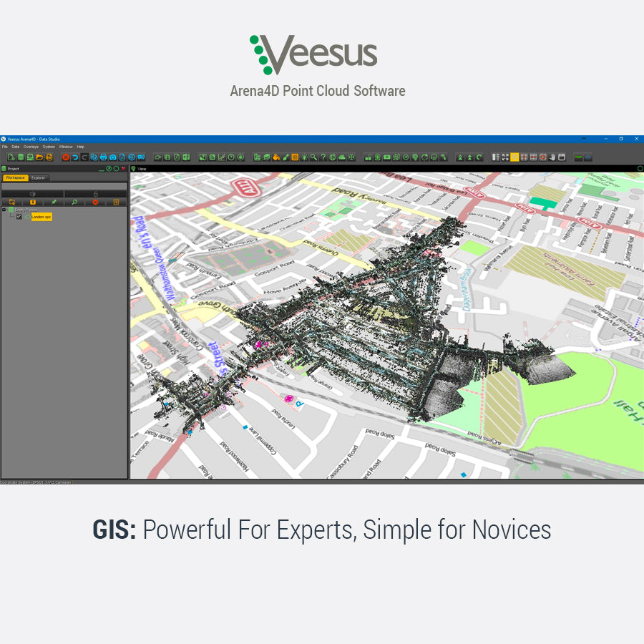Open the File menu
644x644 pixels.
5,147
